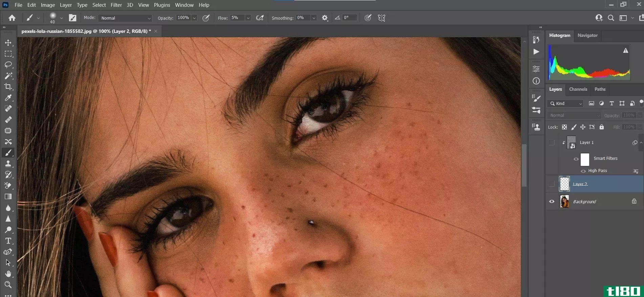The width and height of the screenshot is (644, 297).
Task: Hide the Background layer
Action: (x=552, y=201)
